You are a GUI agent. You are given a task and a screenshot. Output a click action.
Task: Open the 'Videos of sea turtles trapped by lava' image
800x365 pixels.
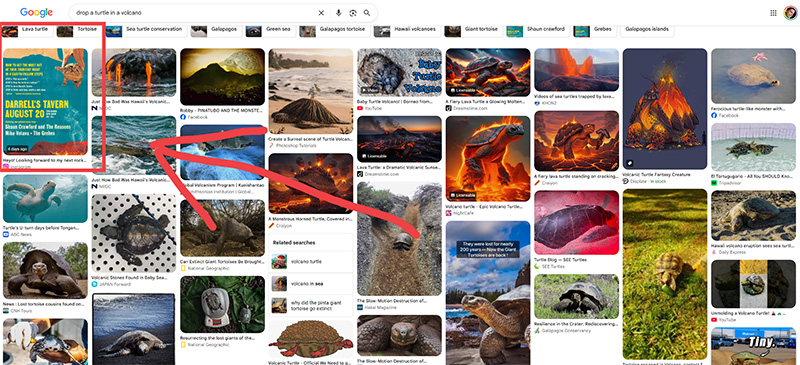click(577, 70)
